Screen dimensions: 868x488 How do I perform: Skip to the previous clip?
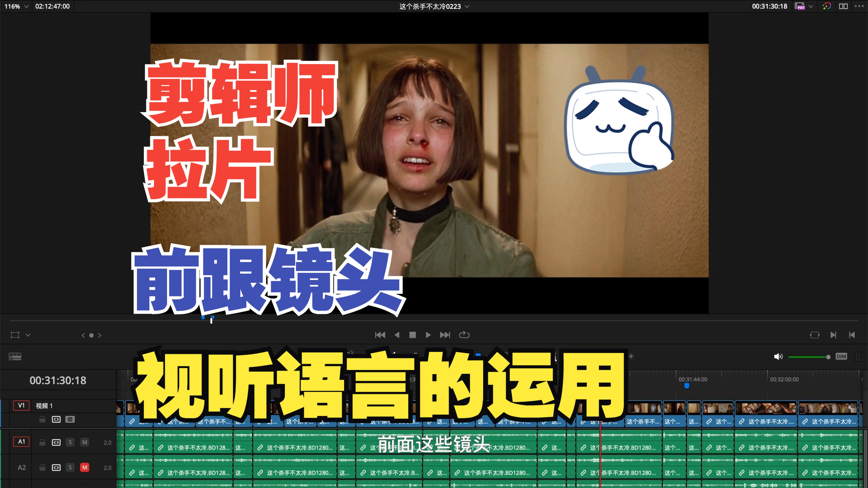852,335
